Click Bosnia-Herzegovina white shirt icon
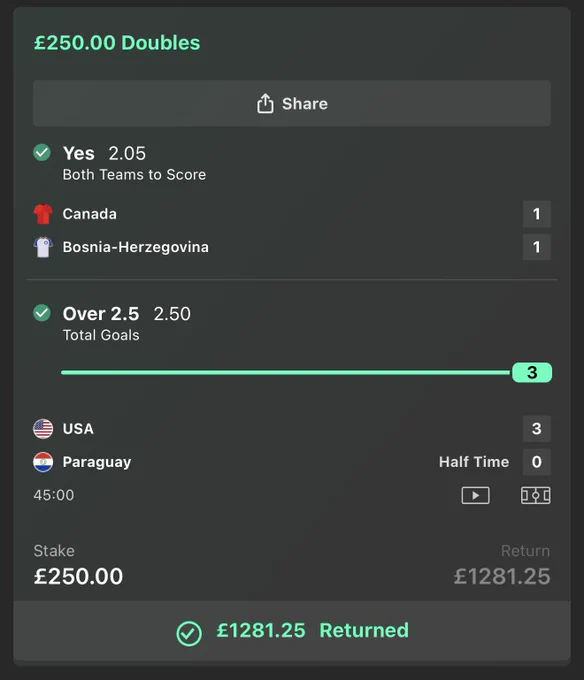 click(43, 247)
